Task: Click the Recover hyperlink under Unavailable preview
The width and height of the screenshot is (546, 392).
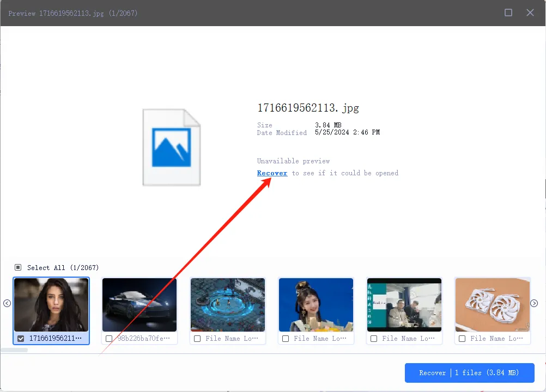Action: pyautogui.click(x=272, y=173)
